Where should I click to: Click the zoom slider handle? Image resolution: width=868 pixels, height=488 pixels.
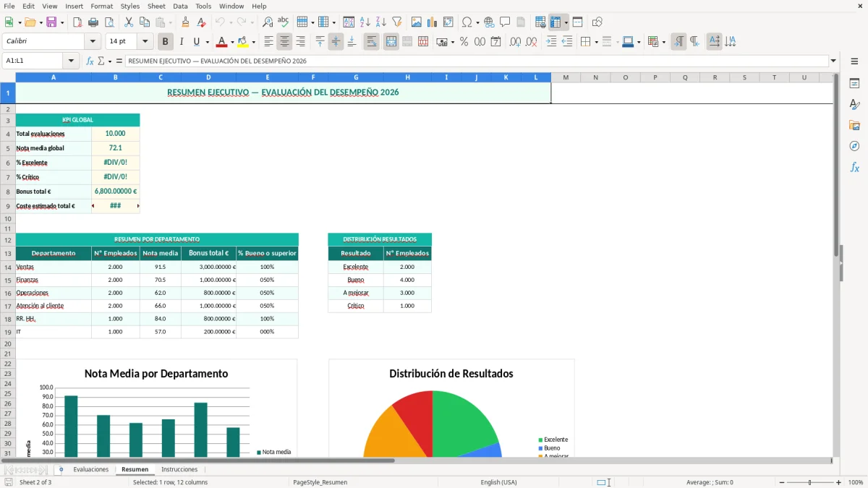809,482
